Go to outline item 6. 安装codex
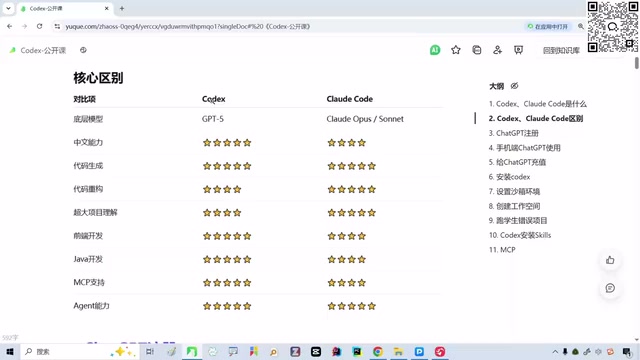640x360 pixels. (x=509, y=177)
